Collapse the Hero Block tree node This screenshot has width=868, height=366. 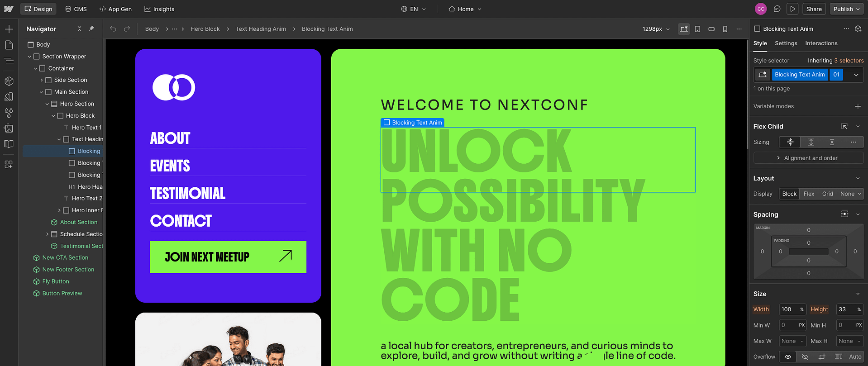tap(53, 116)
